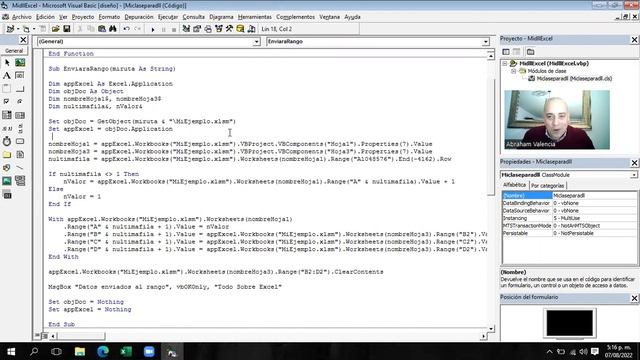The height and width of the screenshot is (360, 640).
Task: Open the Herramientas menu
Action: [x=255, y=17]
